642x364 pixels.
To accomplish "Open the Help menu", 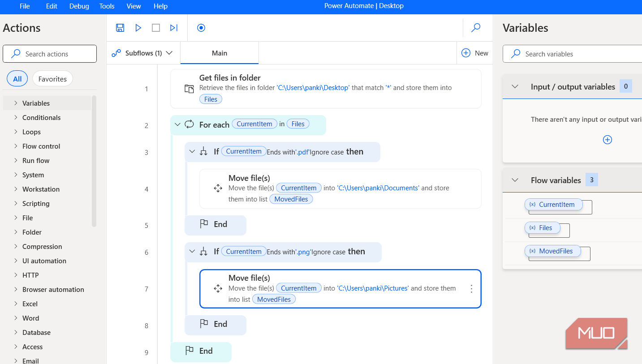I will [160, 6].
